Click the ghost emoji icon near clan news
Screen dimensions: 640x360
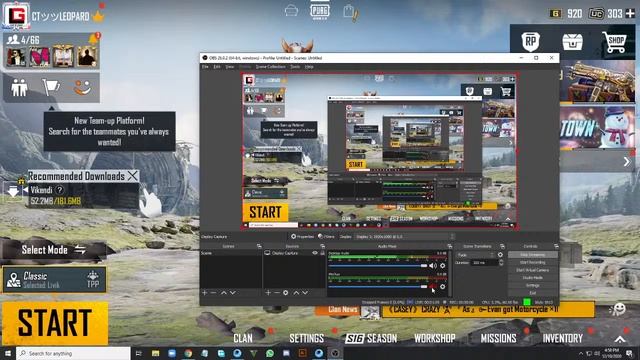click(618, 309)
